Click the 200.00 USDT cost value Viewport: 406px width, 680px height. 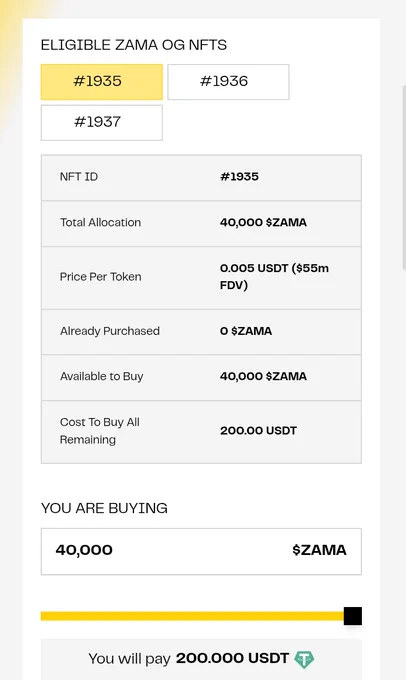259,431
